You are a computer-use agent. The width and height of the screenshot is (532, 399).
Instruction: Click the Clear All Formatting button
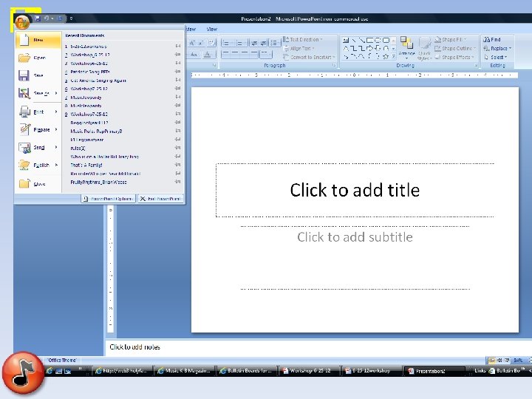coord(212,43)
